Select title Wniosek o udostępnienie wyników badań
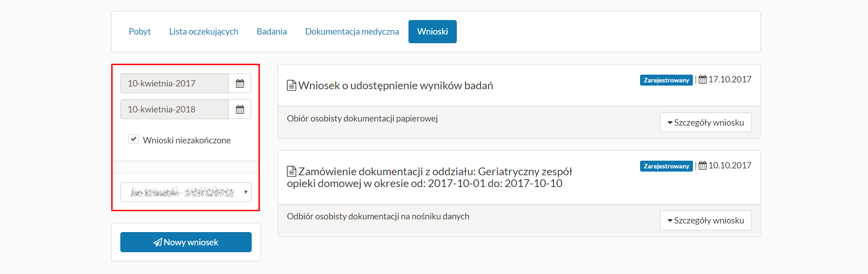This screenshot has width=868, height=274. (x=396, y=86)
